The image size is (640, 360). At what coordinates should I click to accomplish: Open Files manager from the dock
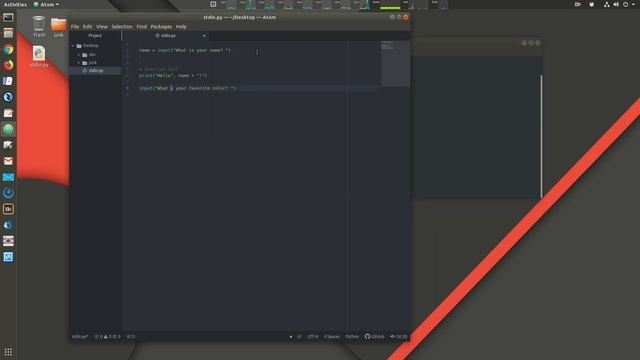[8, 33]
